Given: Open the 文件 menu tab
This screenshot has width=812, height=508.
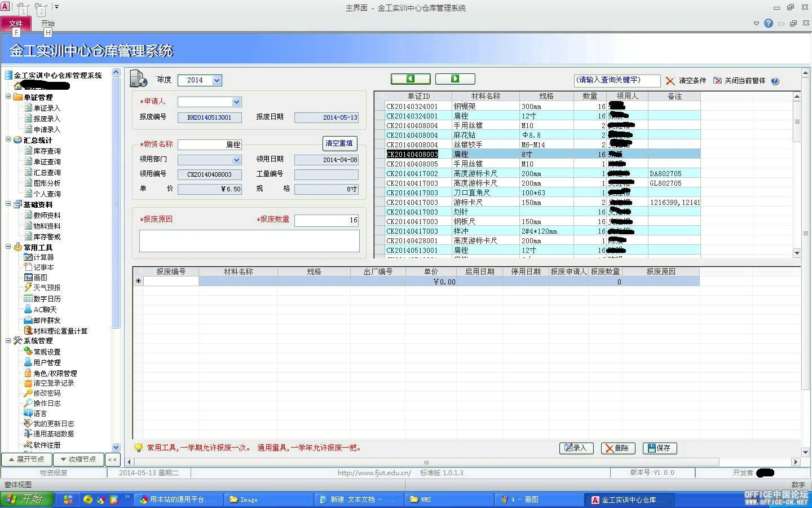Looking at the screenshot, I should pyautogui.click(x=16, y=23).
